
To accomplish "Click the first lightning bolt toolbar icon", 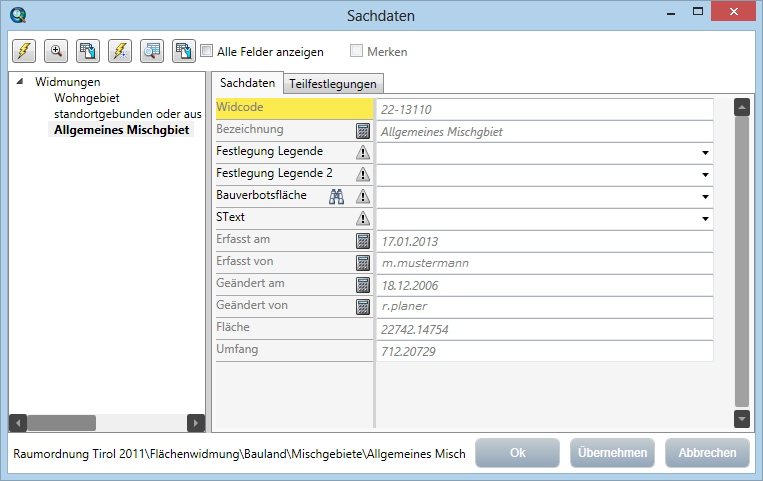I will pos(24,51).
